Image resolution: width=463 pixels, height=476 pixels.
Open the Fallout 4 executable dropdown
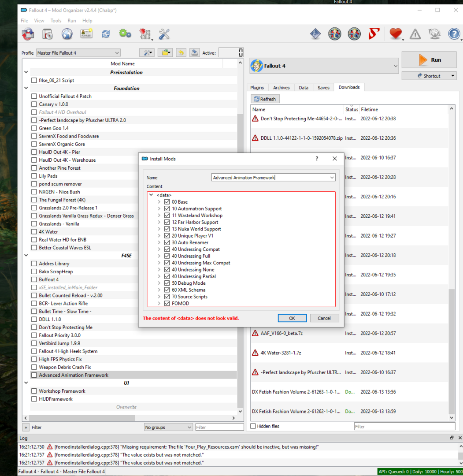[x=324, y=66]
